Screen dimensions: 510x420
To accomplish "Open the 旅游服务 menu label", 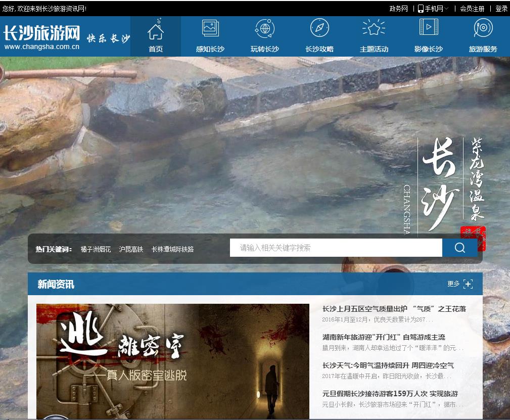I will (x=483, y=49).
